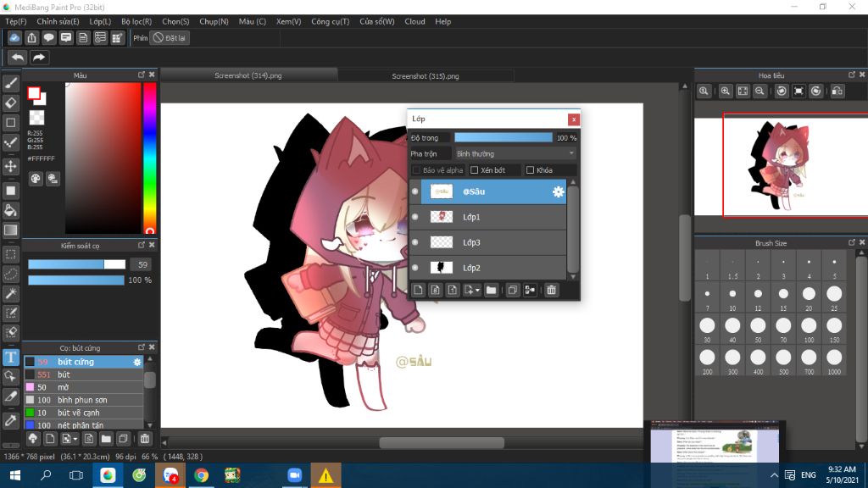Image resolution: width=868 pixels, height=488 pixels.
Task: Select the Text tool
Action: click(x=10, y=357)
